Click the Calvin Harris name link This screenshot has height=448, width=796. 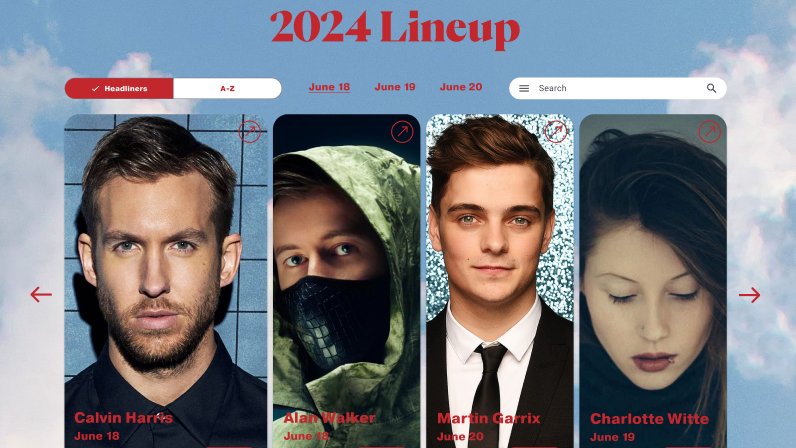point(123,418)
